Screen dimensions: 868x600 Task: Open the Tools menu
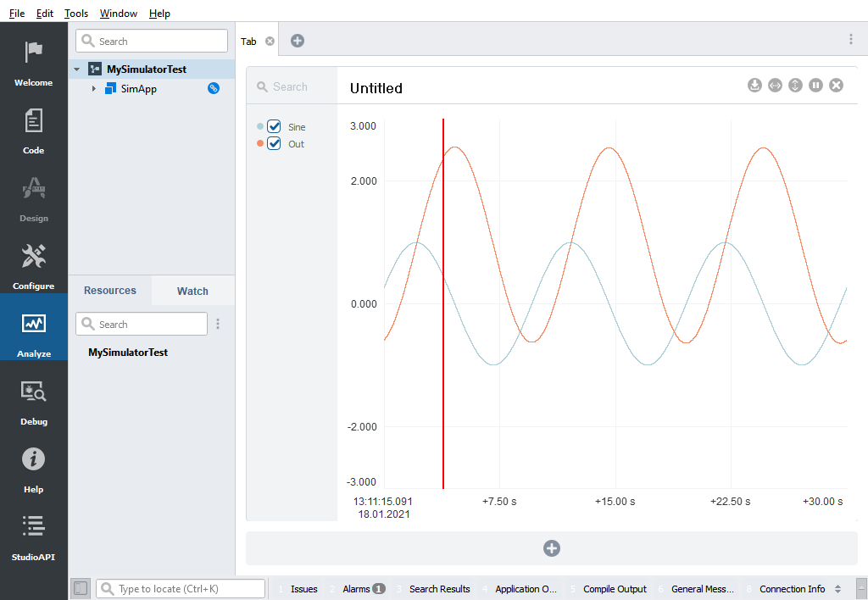point(76,14)
